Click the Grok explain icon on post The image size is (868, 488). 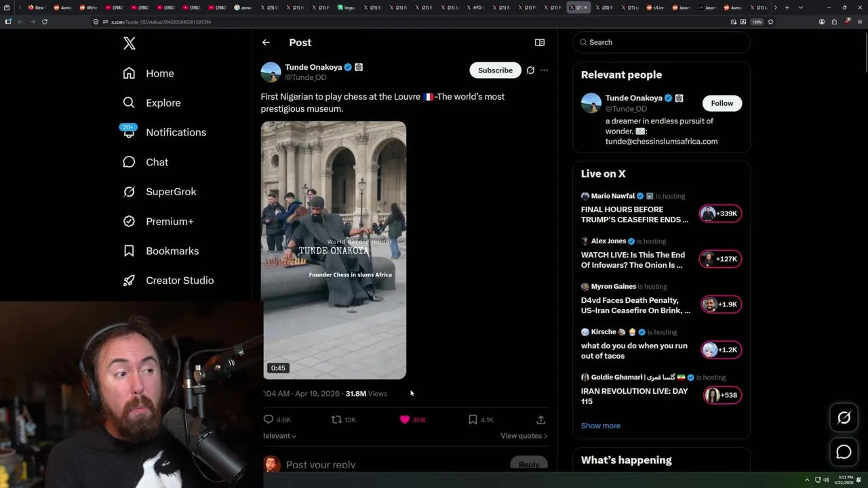click(x=530, y=70)
